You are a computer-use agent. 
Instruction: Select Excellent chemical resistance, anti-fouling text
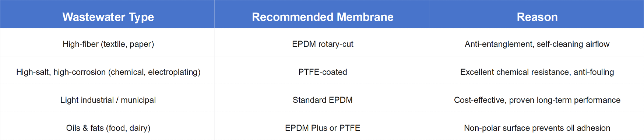click(537, 72)
